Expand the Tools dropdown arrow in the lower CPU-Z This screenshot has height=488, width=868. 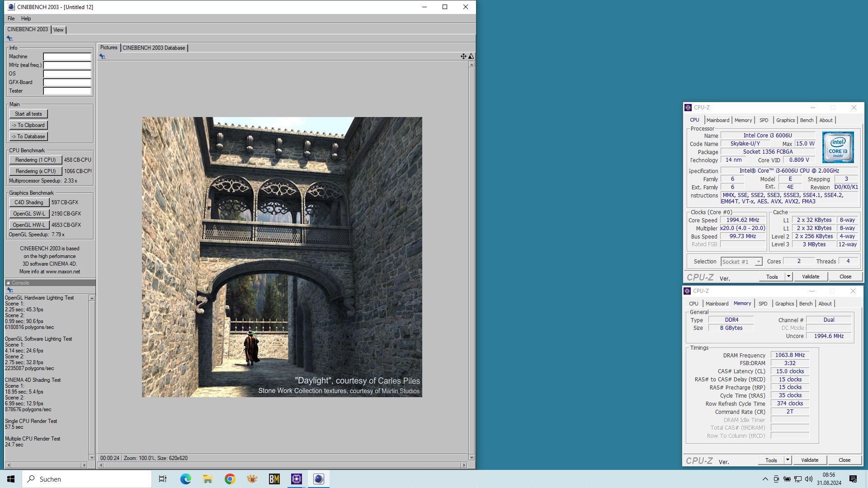pos(788,460)
